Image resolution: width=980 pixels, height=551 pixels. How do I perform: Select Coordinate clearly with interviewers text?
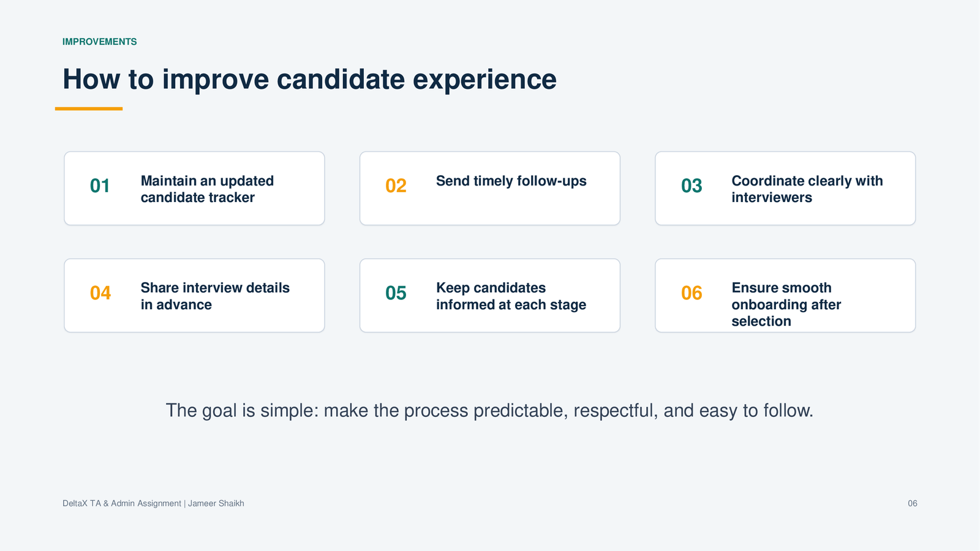pyautogui.click(x=807, y=189)
